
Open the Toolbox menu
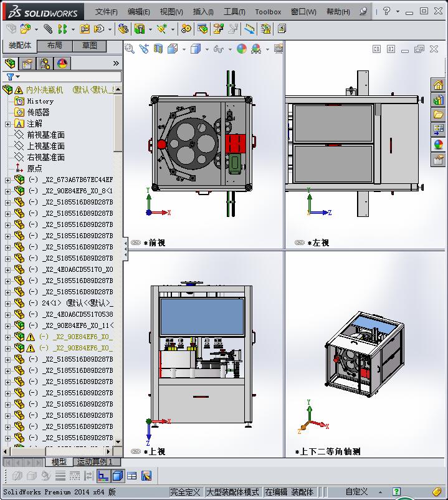(268, 12)
